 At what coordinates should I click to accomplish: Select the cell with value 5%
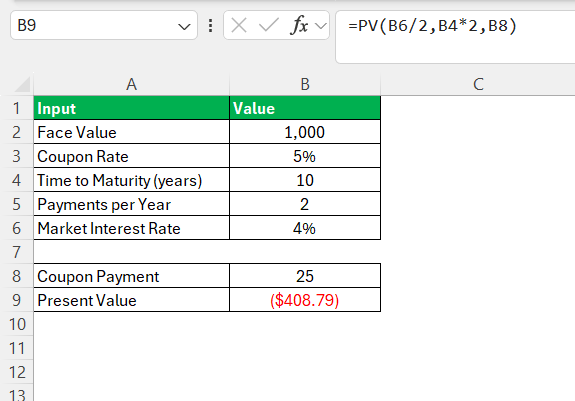[x=305, y=156]
